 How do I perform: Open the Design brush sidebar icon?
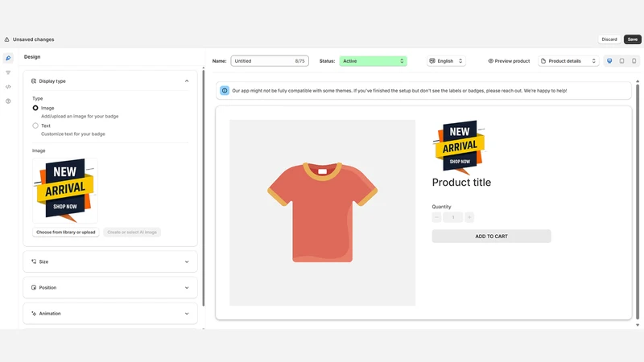coord(8,58)
